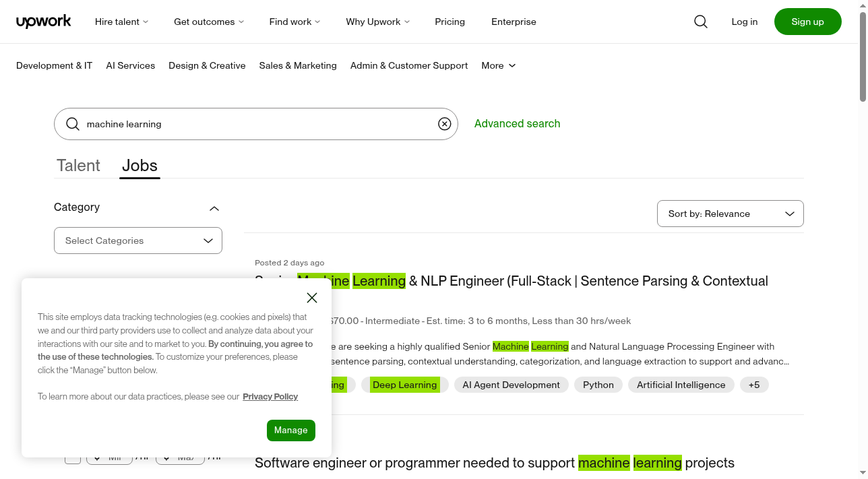Screen dimensions: 868x479
Task: Open the Enterprise page
Action: tap(514, 22)
